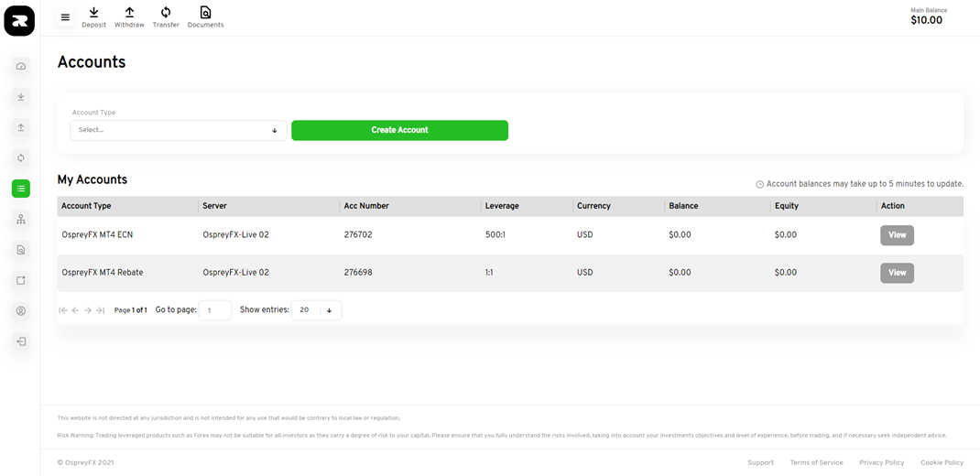The width and height of the screenshot is (980, 476).
Task: Go to first page arrow
Action: [62, 310]
